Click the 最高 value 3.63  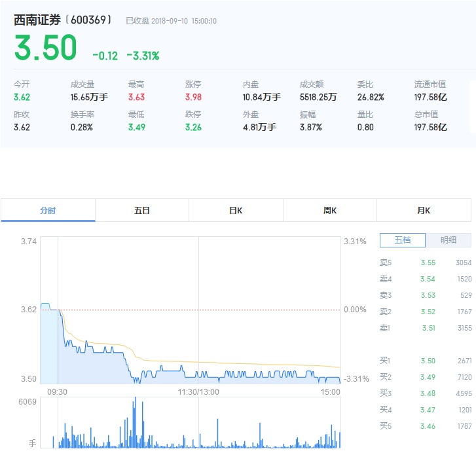(136, 97)
